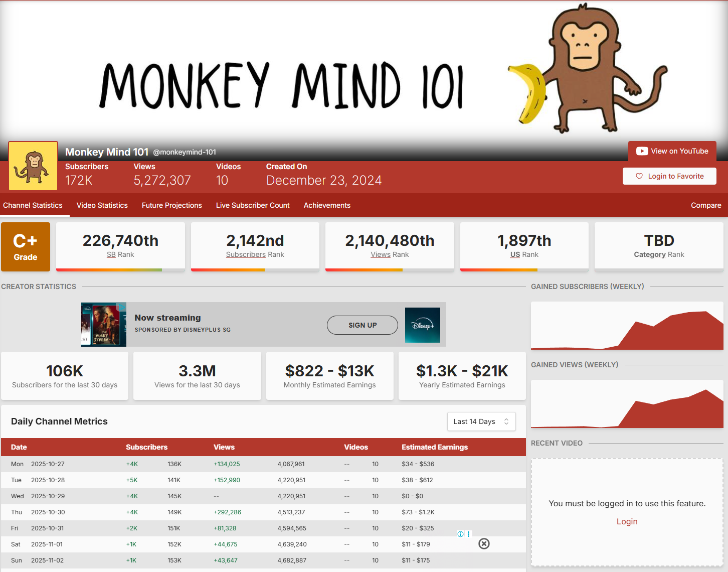728x572 pixels.
Task: Go to the Achievements tab
Action: pos(327,205)
